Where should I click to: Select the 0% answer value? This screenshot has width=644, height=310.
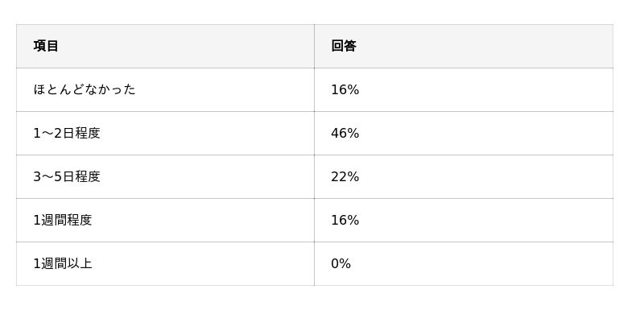click(x=341, y=263)
